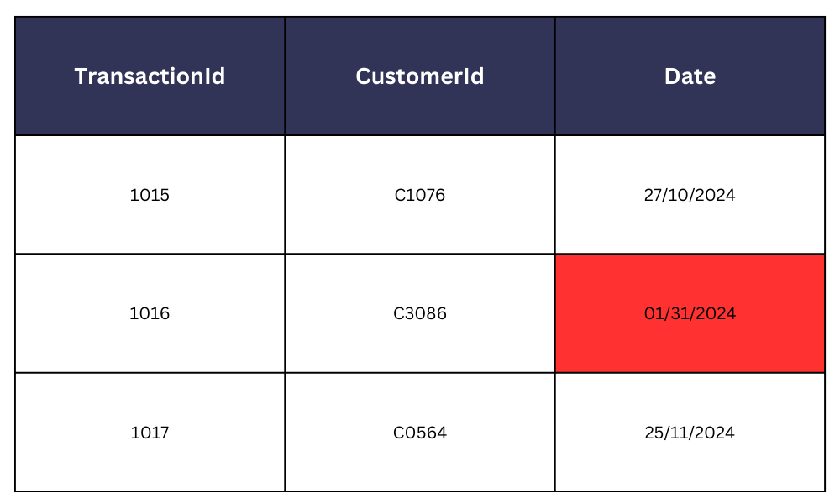
Task: Select customer ID C3086 cell
Action: 420,313
